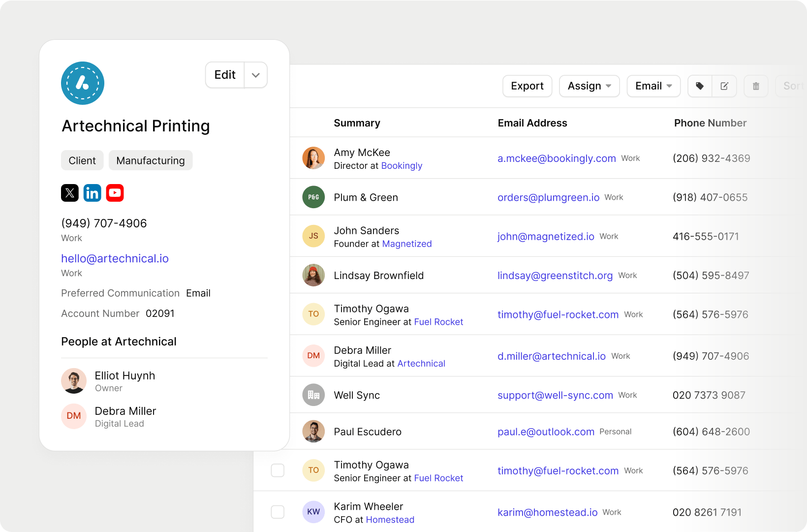Click the Artechnical Printing logo

point(83,83)
